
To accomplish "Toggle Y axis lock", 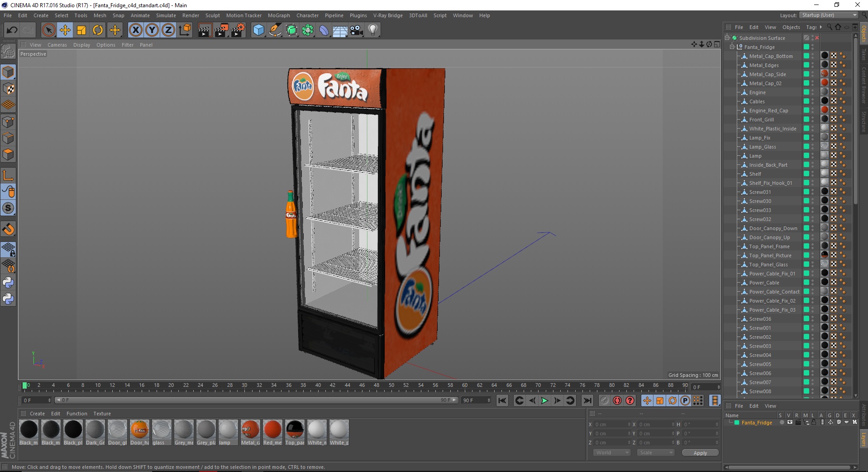I will pyautogui.click(x=152, y=30).
